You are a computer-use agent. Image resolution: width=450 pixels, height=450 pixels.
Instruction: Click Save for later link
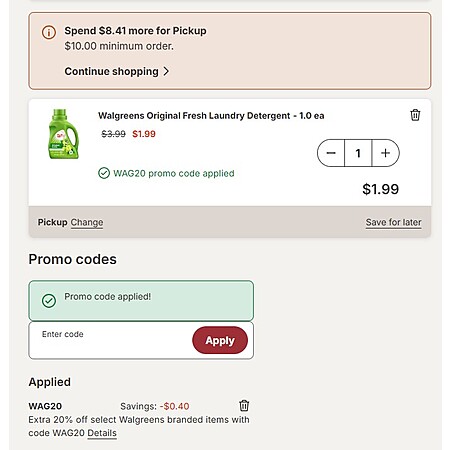tap(393, 222)
